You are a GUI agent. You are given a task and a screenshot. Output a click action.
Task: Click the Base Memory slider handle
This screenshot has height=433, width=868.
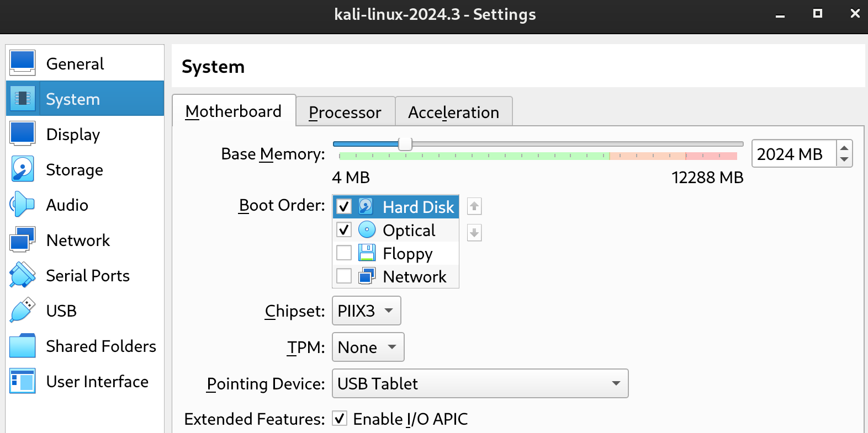click(405, 144)
